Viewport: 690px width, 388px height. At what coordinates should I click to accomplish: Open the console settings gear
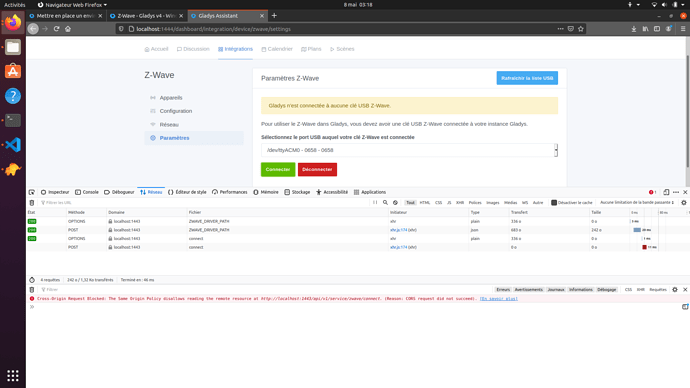point(675,289)
